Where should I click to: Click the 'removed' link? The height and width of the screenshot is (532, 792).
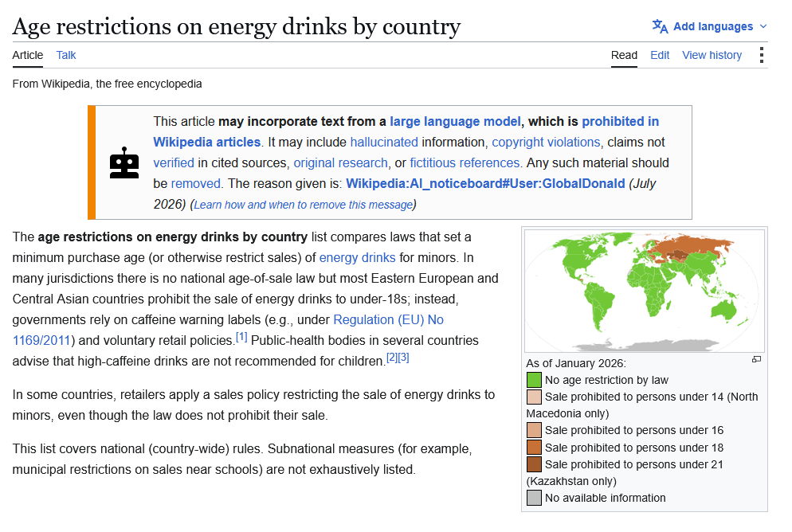tap(196, 184)
